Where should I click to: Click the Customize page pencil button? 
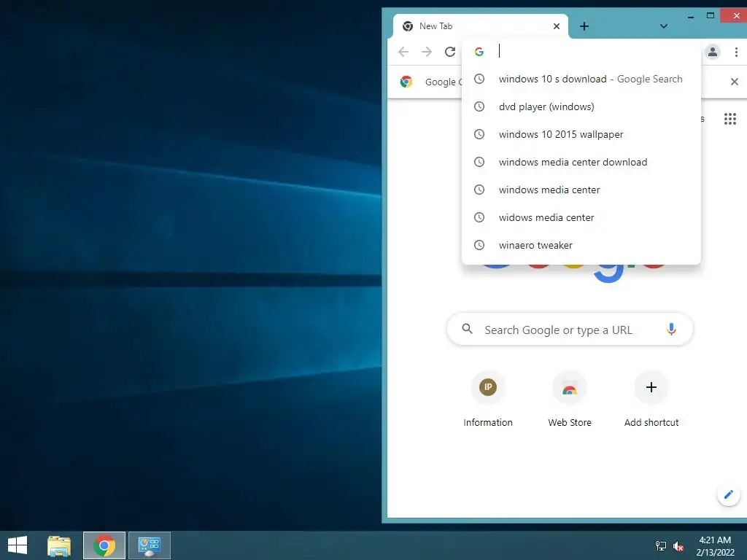(x=729, y=494)
